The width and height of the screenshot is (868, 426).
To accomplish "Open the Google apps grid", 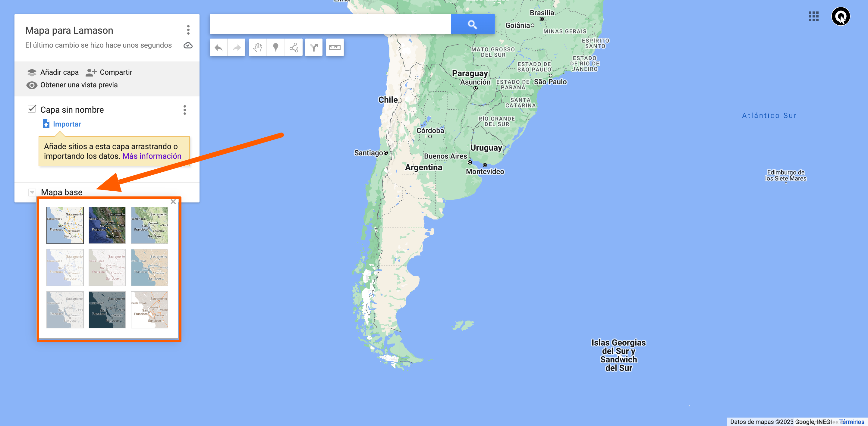I will [813, 17].
